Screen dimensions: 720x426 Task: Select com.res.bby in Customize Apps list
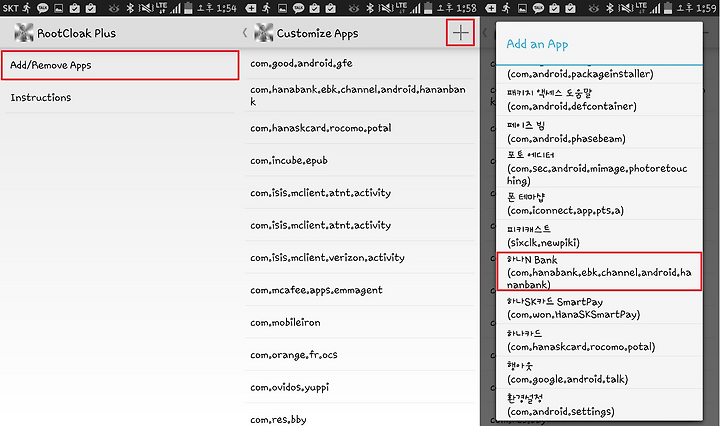[x=360, y=418]
